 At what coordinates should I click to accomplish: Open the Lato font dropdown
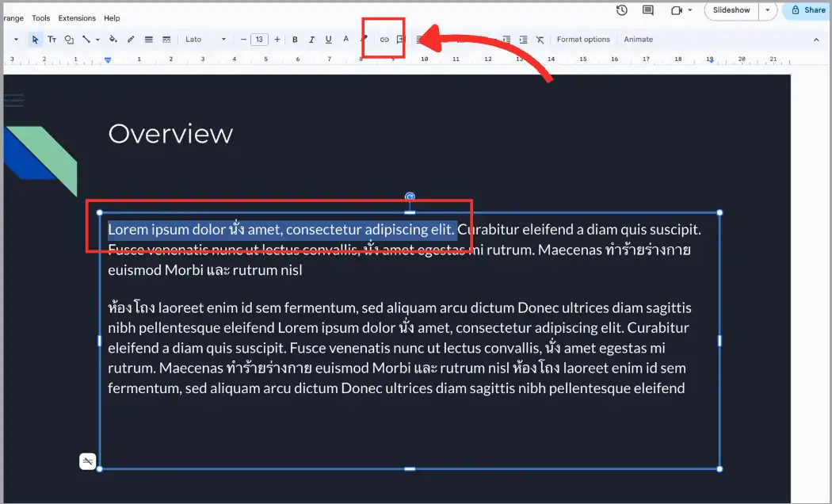(205, 40)
